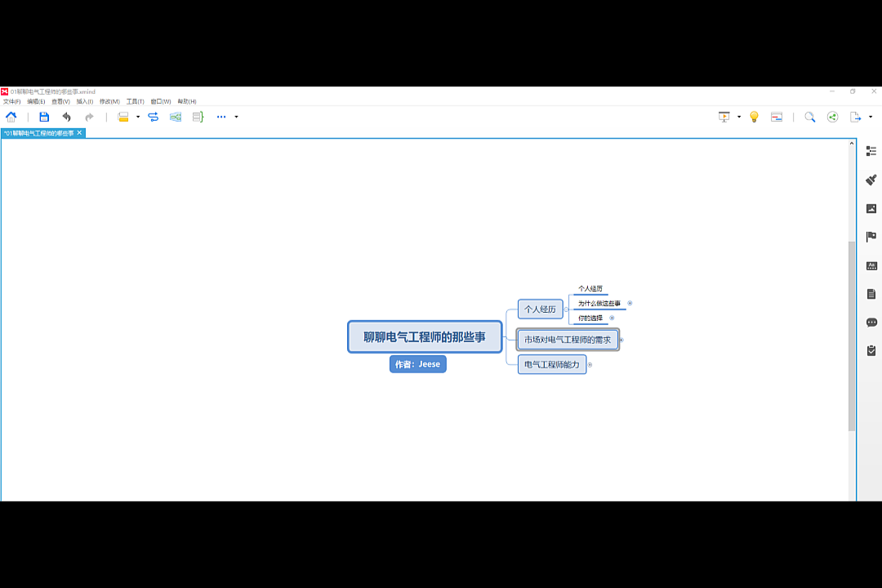Expand the 为什么做这些事 node
Viewport: 882px width, 588px height.
pyautogui.click(x=630, y=303)
